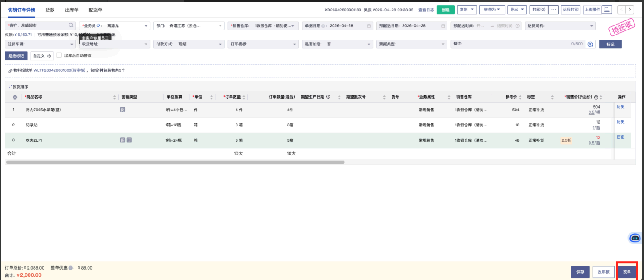The width and height of the screenshot is (644, 280).
Task: Click 备注 input field
Action: [x=517, y=44]
